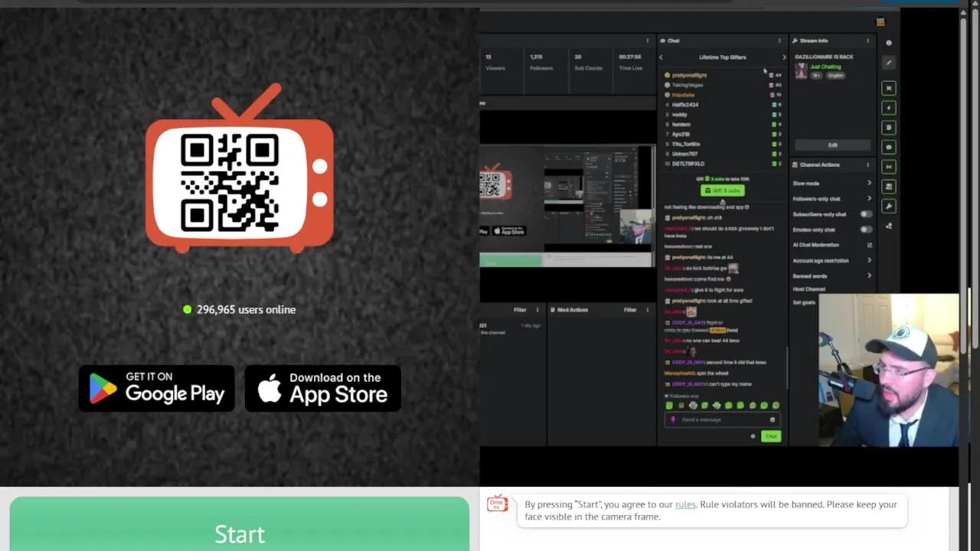Click the Followers count stat
Screen dimensions: 980x551
click(x=541, y=62)
